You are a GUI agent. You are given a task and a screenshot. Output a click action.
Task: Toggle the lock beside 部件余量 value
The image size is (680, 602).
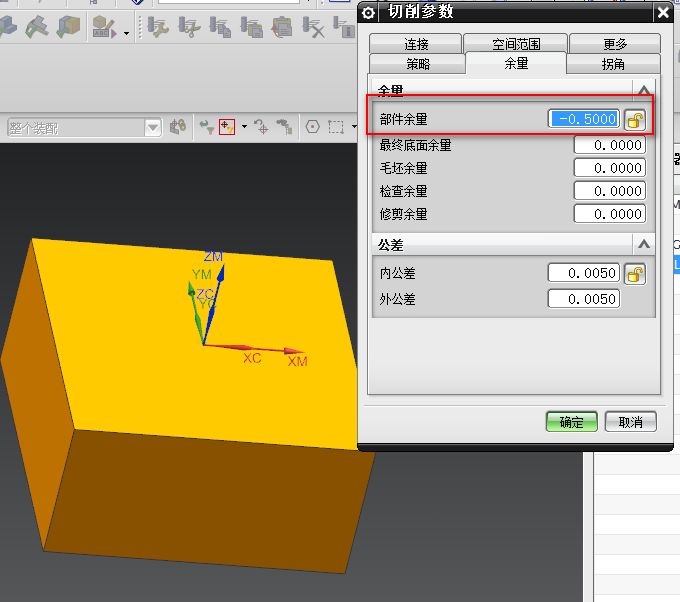[634, 119]
